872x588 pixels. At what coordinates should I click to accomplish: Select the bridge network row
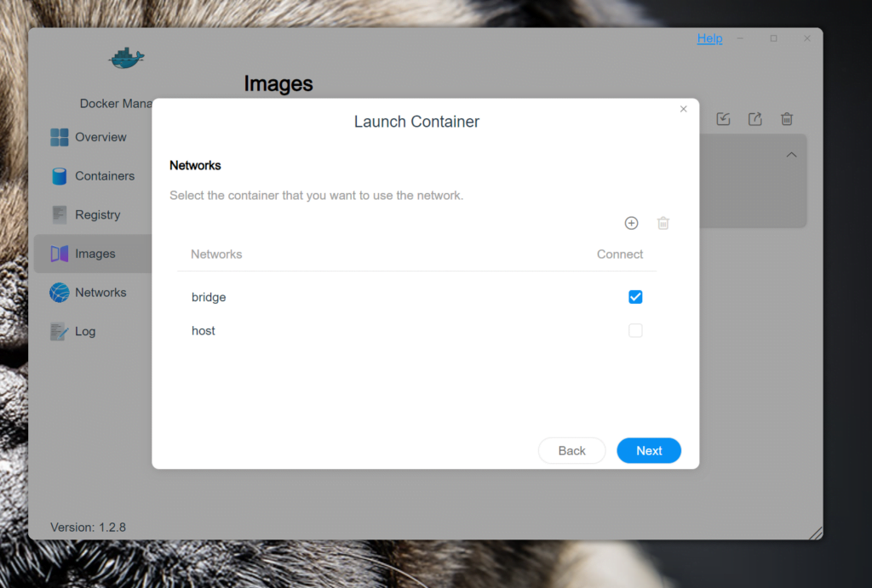(x=209, y=297)
